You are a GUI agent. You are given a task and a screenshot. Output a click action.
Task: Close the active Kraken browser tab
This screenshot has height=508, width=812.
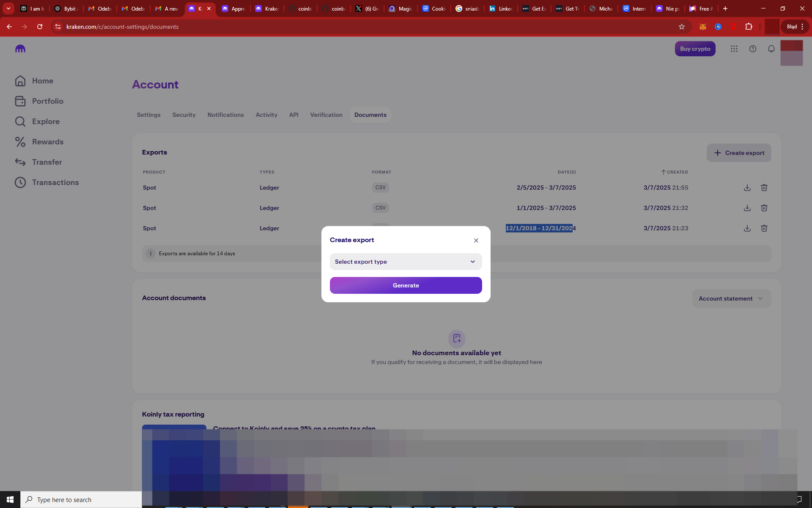[x=209, y=8]
